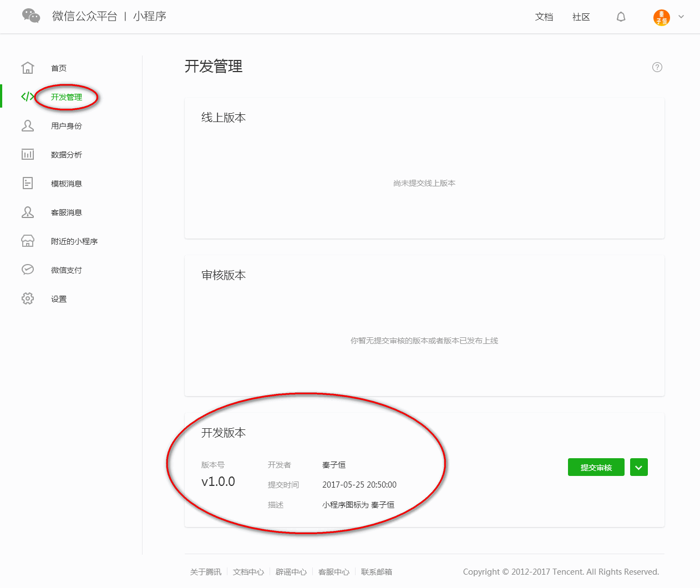700x588 pixels.
Task: Open the 社区 link in header
Action: 581,17
